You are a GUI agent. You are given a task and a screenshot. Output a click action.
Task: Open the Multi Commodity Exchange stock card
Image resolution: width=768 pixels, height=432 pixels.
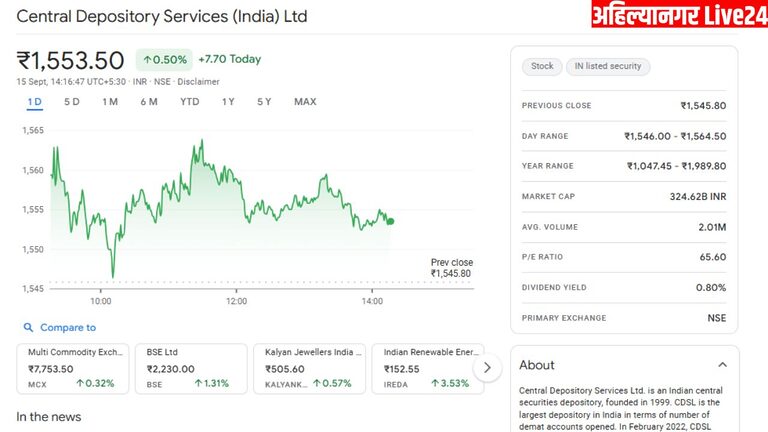(71, 367)
